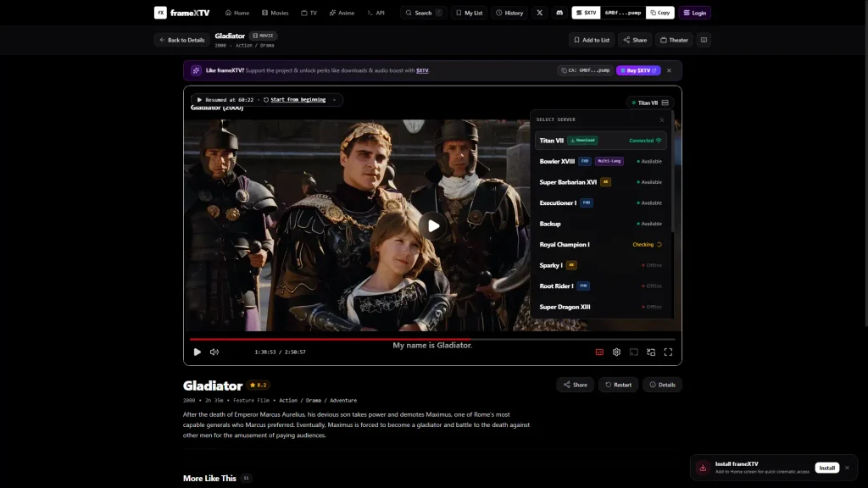Viewport: 868px width, 488px height.
Task: Copy the CA address in promo banner
Action: (585, 71)
